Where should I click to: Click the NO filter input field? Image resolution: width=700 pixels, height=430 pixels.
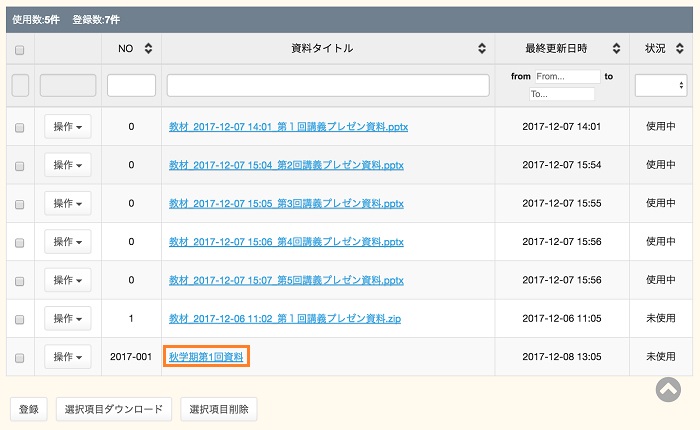point(131,86)
